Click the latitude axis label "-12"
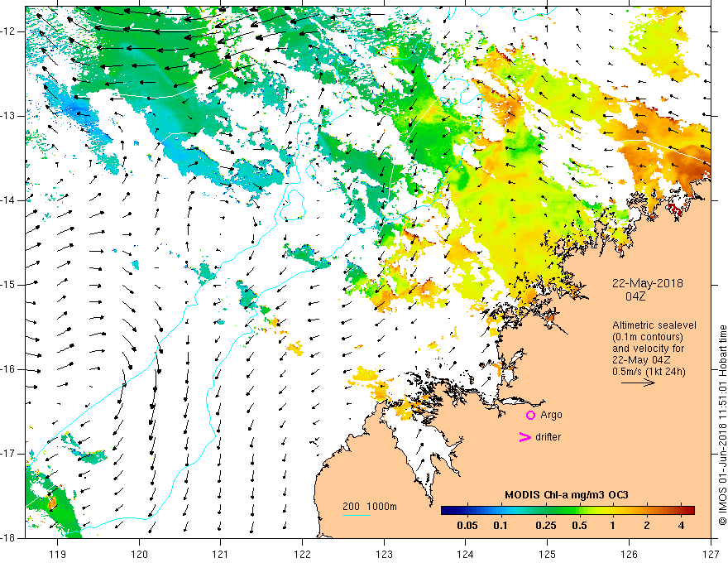 (x=9, y=31)
